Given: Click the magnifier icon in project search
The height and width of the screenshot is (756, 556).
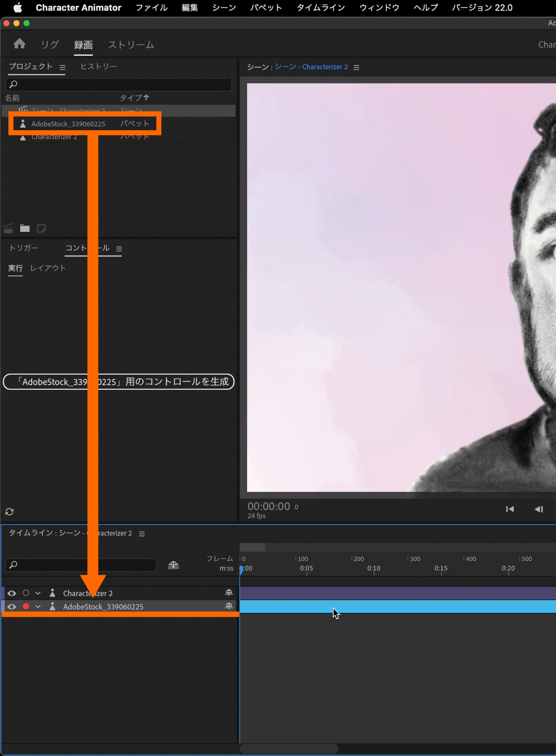Looking at the screenshot, I should (x=13, y=84).
